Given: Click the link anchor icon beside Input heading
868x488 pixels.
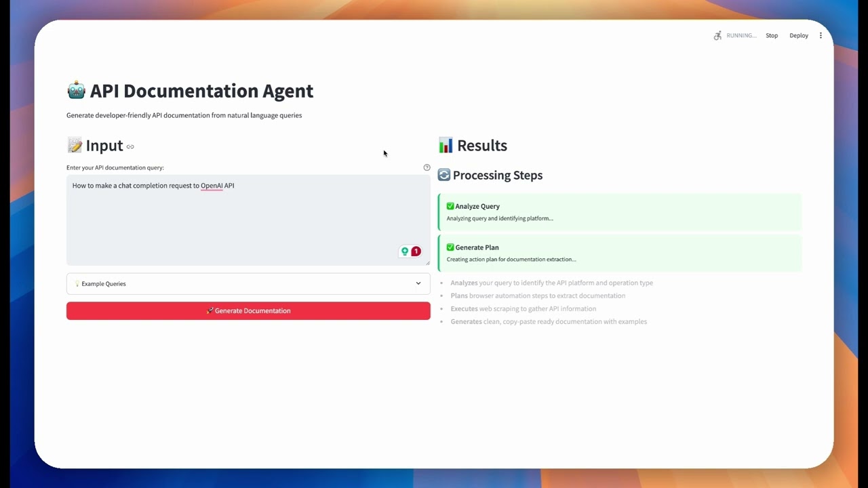Looking at the screenshot, I should [130, 146].
